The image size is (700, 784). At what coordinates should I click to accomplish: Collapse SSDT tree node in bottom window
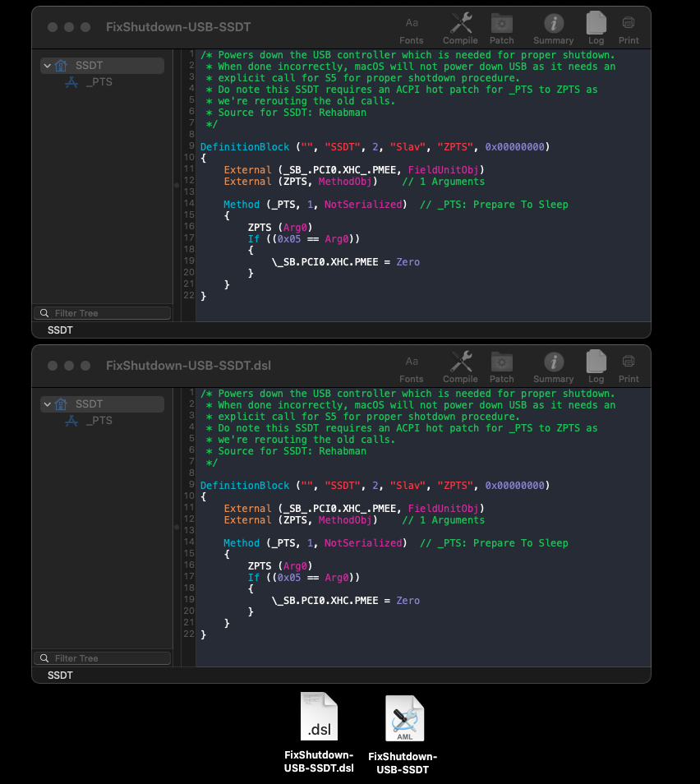(48, 404)
